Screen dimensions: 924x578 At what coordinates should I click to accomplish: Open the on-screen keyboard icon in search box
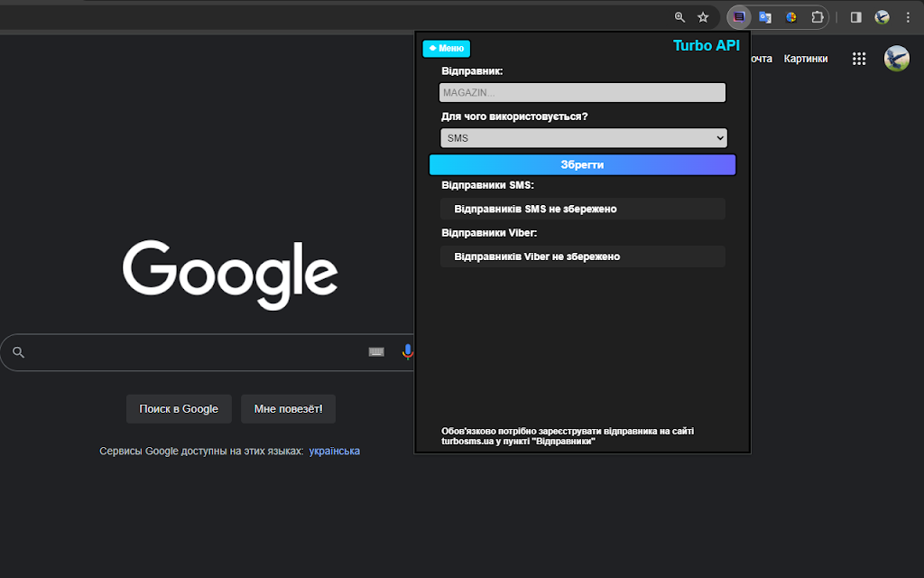coord(376,352)
